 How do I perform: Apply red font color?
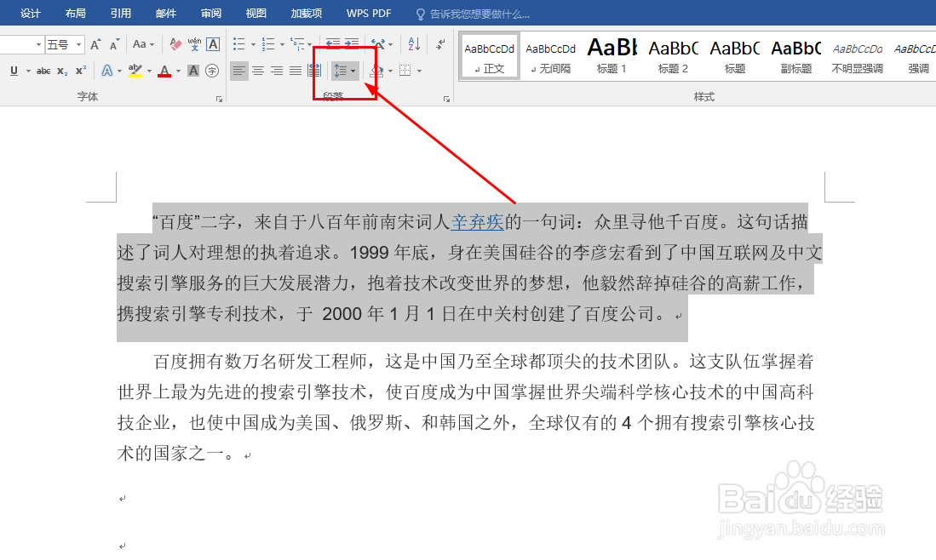164,71
